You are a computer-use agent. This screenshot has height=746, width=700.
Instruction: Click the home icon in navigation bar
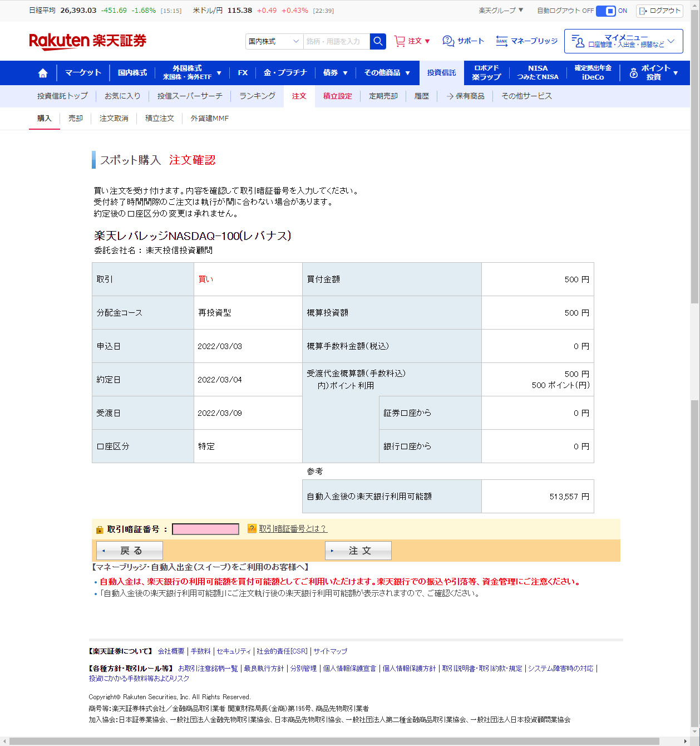pyautogui.click(x=43, y=73)
